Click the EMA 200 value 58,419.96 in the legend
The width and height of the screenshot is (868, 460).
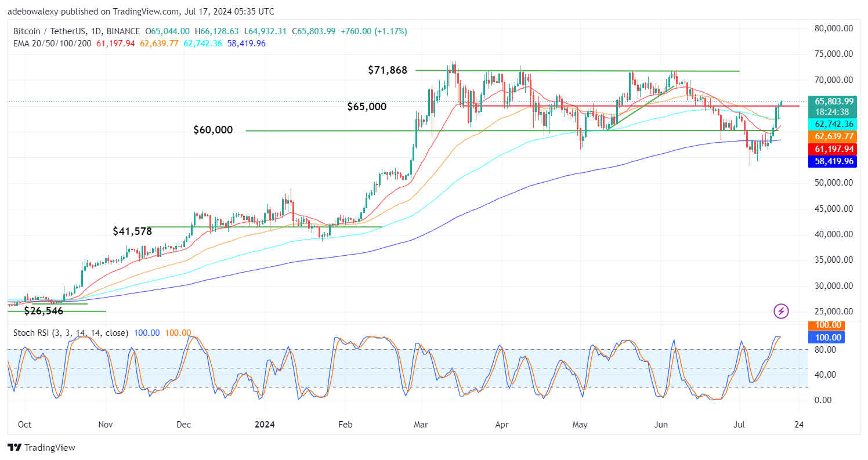coord(246,43)
